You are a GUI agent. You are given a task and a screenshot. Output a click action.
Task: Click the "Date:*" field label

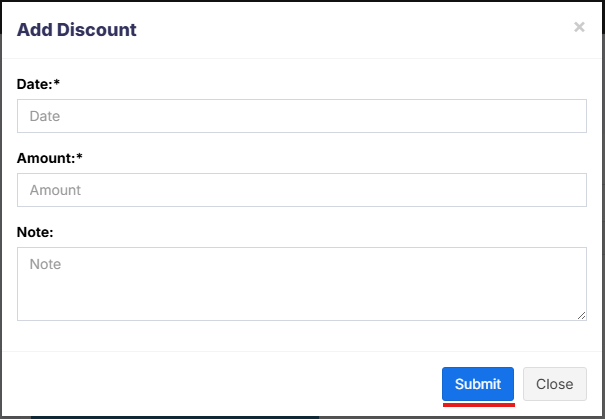(39, 83)
